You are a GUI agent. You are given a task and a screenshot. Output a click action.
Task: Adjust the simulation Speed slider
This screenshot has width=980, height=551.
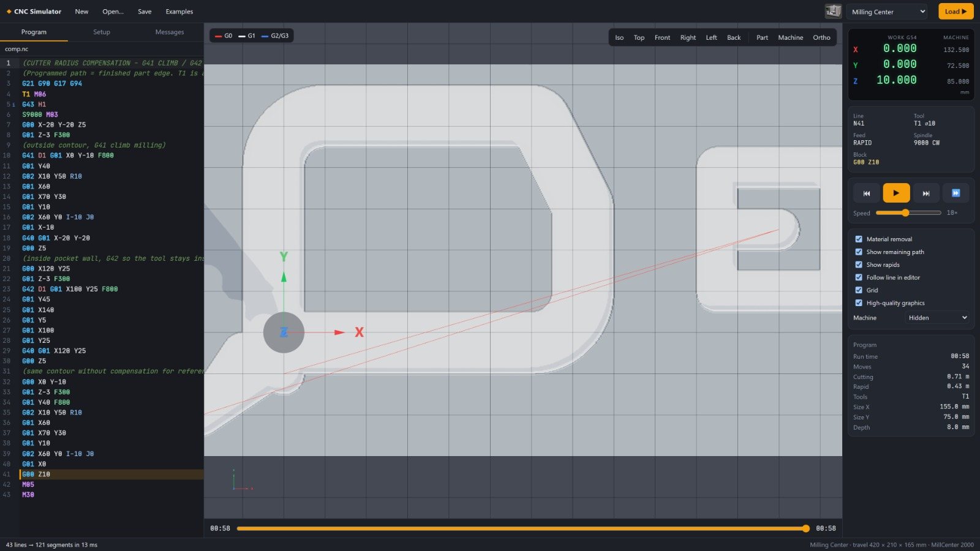908,213
